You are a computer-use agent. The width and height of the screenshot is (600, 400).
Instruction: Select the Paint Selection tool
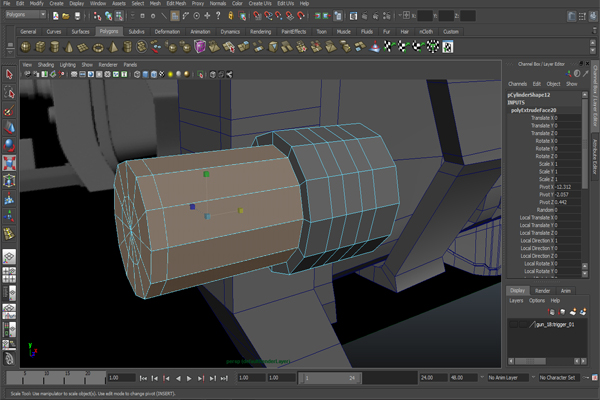[9, 111]
